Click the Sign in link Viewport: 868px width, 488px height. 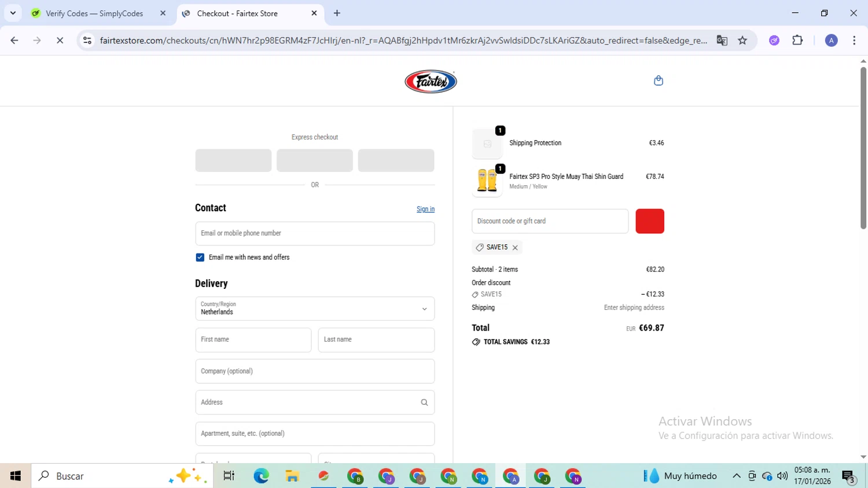pyautogui.click(x=425, y=210)
